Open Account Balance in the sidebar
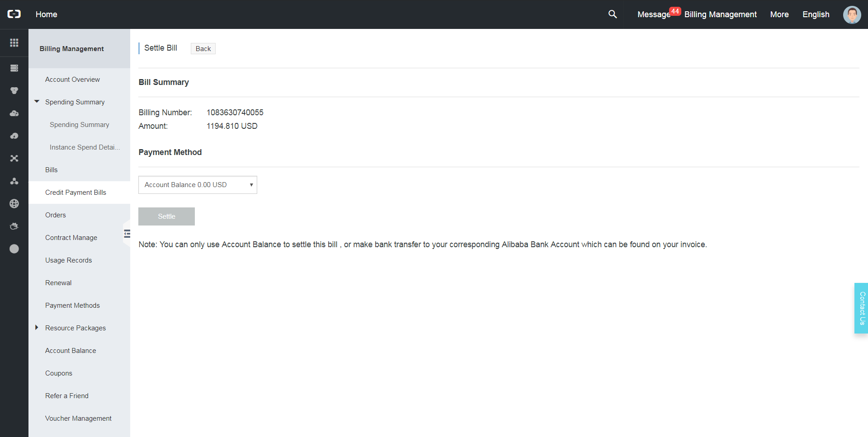Screen dimensions: 868x437 click(x=71, y=351)
